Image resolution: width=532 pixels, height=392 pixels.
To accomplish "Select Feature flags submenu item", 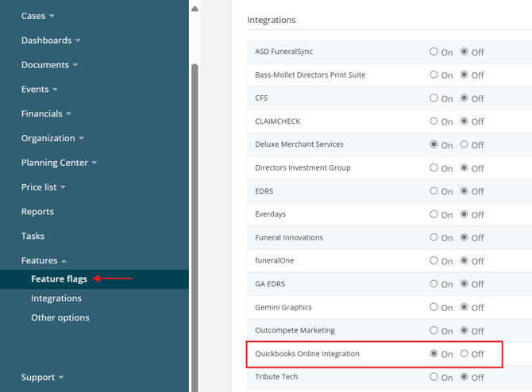I will pos(59,279).
